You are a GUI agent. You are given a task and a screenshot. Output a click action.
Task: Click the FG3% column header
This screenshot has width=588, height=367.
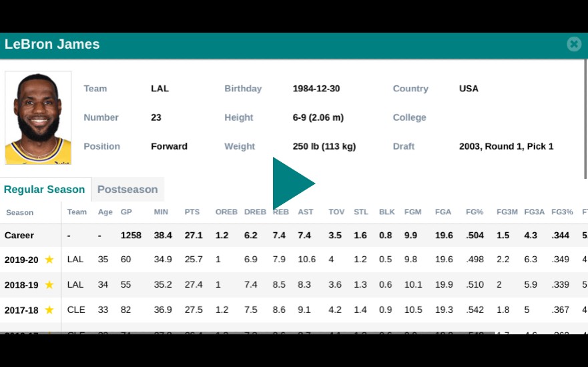coord(562,212)
